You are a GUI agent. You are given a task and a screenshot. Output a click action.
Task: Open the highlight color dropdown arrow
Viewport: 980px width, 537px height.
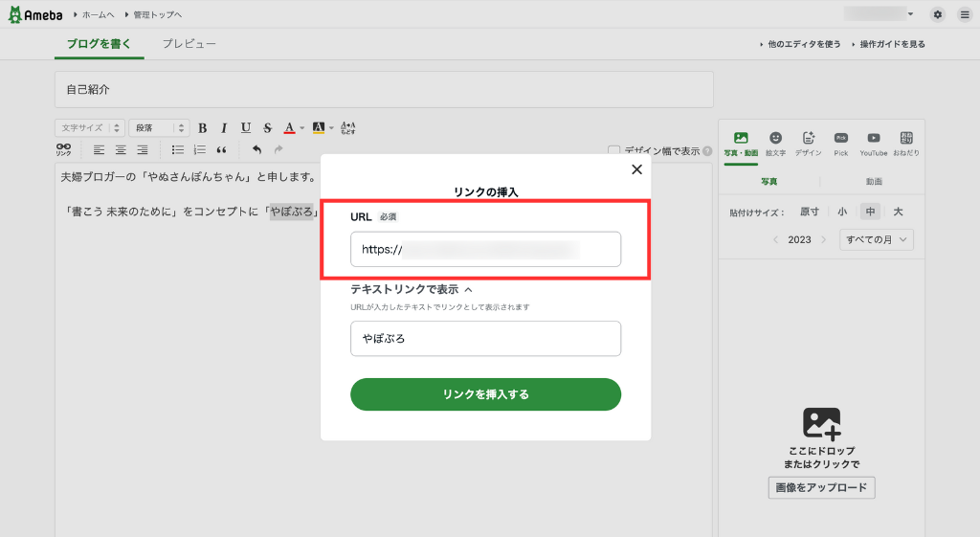[332, 128]
